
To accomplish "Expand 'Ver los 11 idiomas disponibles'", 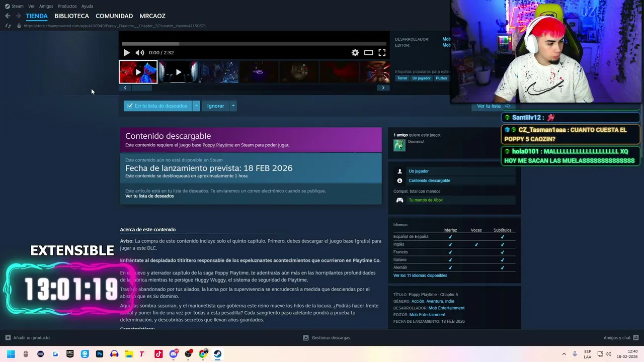I will [420, 276].
